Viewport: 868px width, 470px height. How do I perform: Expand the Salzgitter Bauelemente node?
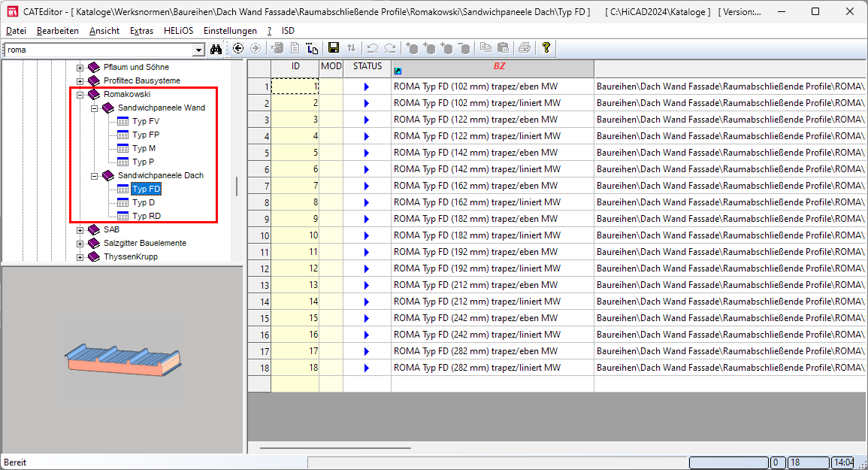80,244
